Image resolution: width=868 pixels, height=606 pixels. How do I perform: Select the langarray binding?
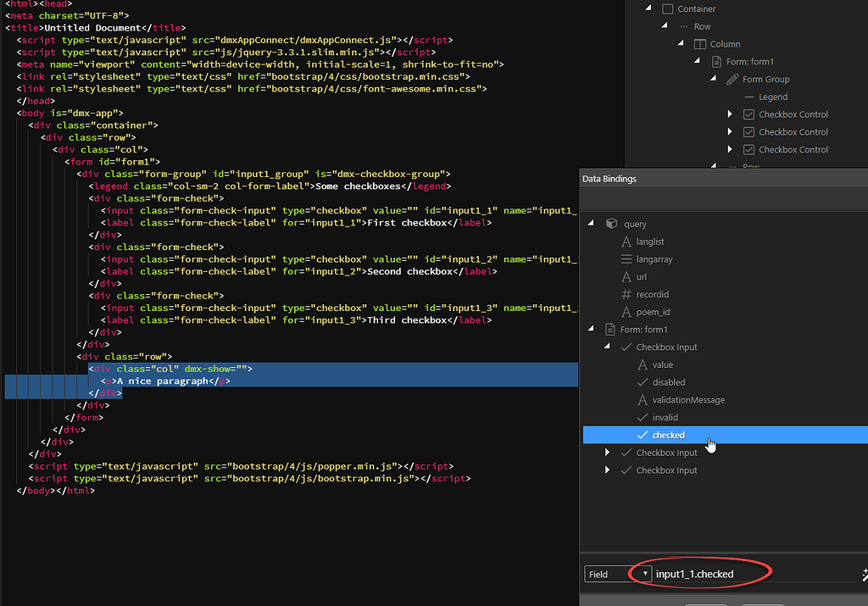[x=654, y=259]
